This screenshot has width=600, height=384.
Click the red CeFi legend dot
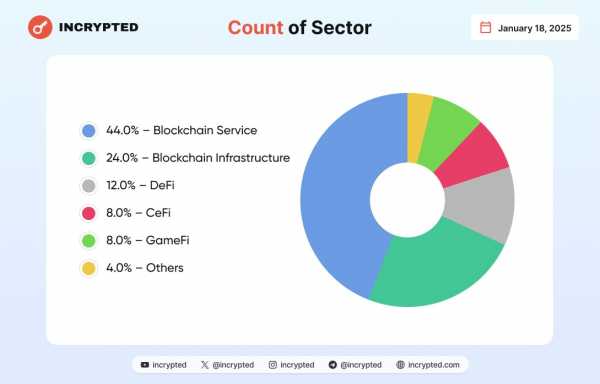pyautogui.click(x=89, y=213)
